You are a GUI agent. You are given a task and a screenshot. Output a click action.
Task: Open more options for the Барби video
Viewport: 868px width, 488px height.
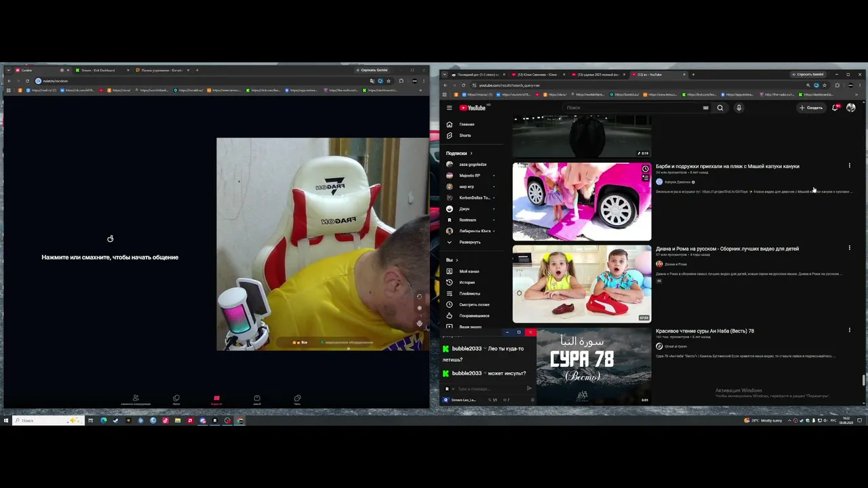[x=849, y=165]
